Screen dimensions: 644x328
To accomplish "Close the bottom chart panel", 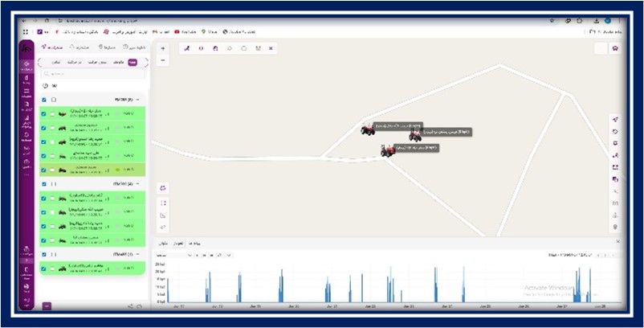I will click(x=618, y=242).
